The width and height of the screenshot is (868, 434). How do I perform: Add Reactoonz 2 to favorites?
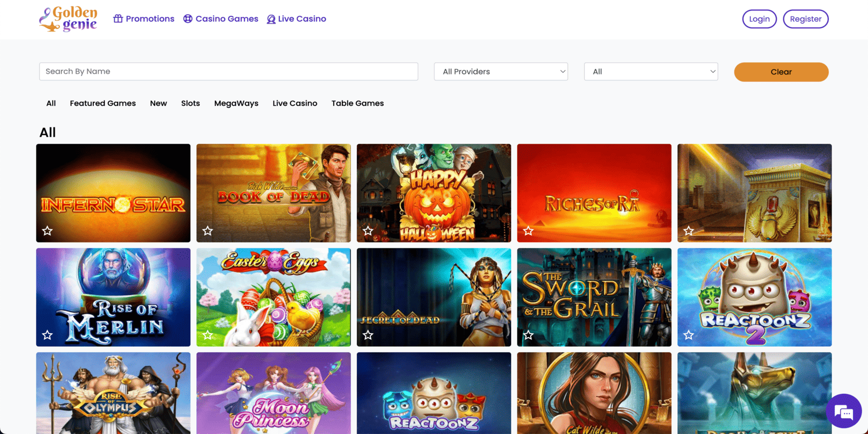point(689,335)
